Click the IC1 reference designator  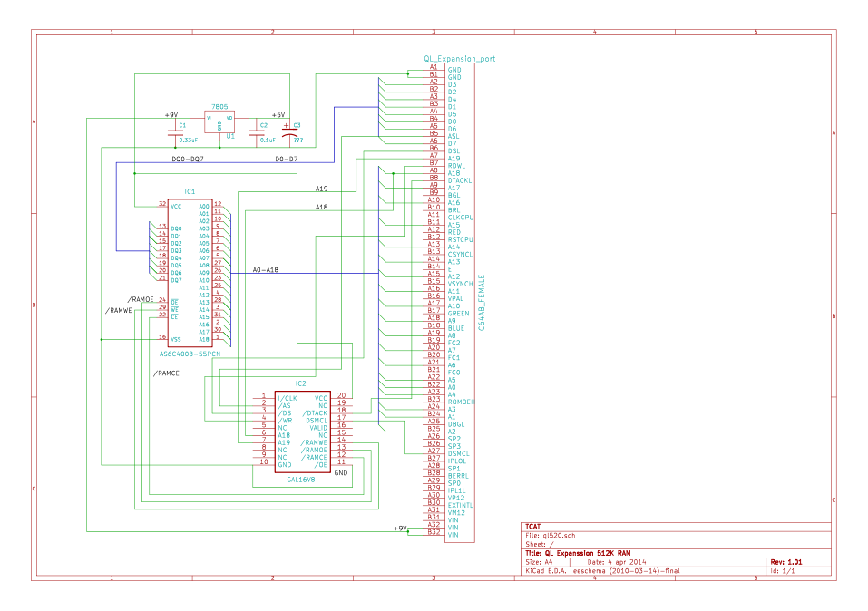point(190,191)
